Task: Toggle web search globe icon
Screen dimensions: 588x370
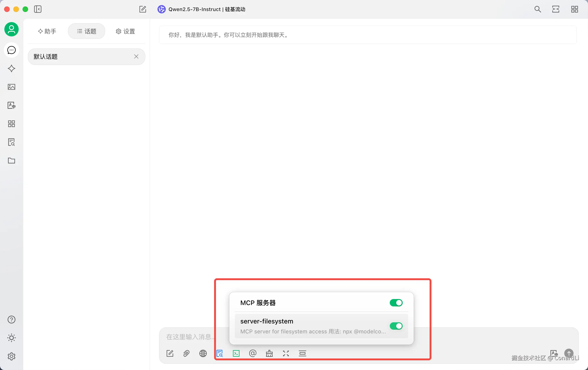Action: pyautogui.click(x=203, y=353)
